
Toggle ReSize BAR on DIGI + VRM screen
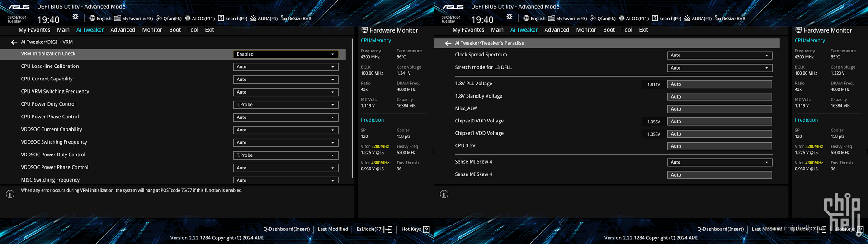coord(296,19)
